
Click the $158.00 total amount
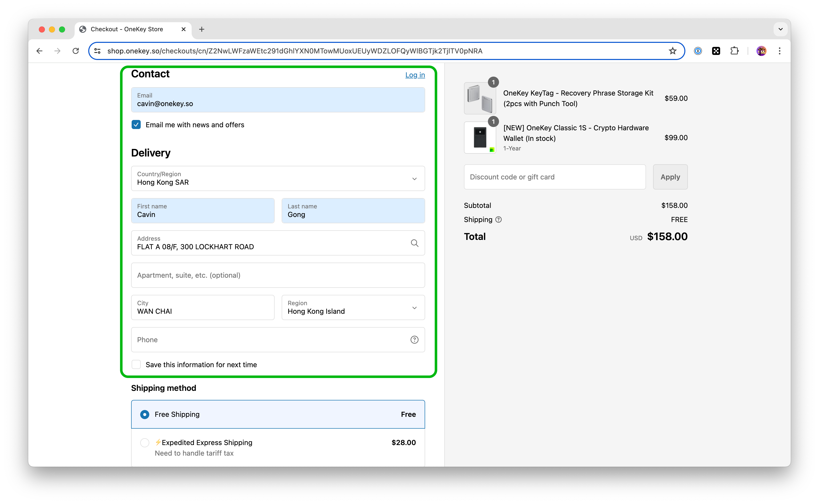667,237
